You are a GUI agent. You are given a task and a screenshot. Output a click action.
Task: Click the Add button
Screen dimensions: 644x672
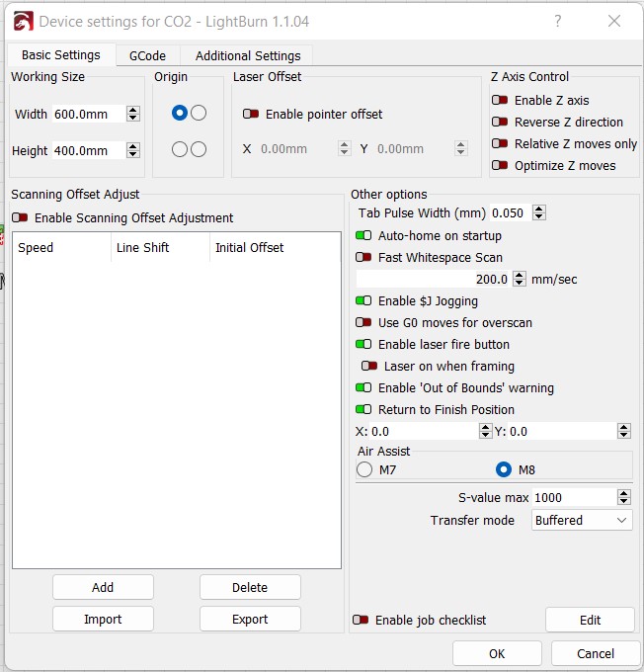pyautogui.click(x=103, y=587)
